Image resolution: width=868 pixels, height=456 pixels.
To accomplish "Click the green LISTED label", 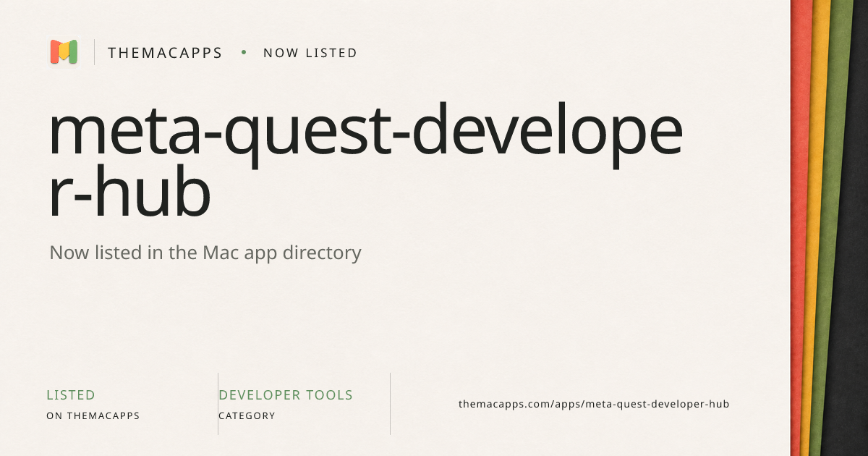I will (71, 395).
